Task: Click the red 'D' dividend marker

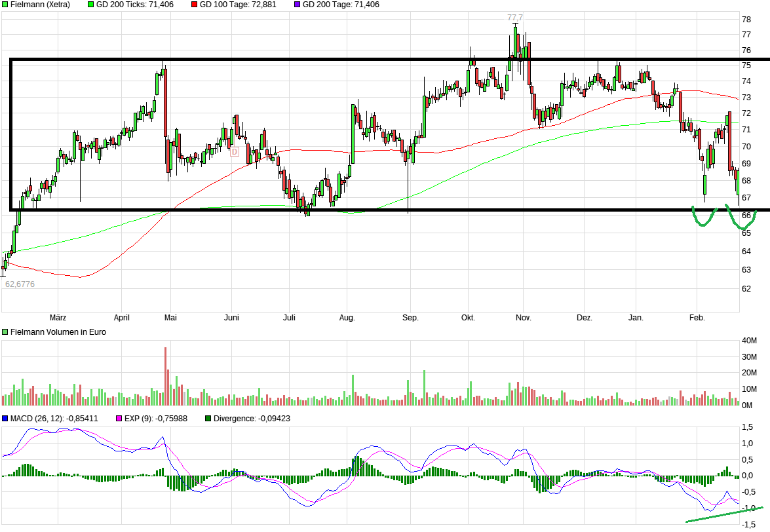Action: [x=234, y=152]
